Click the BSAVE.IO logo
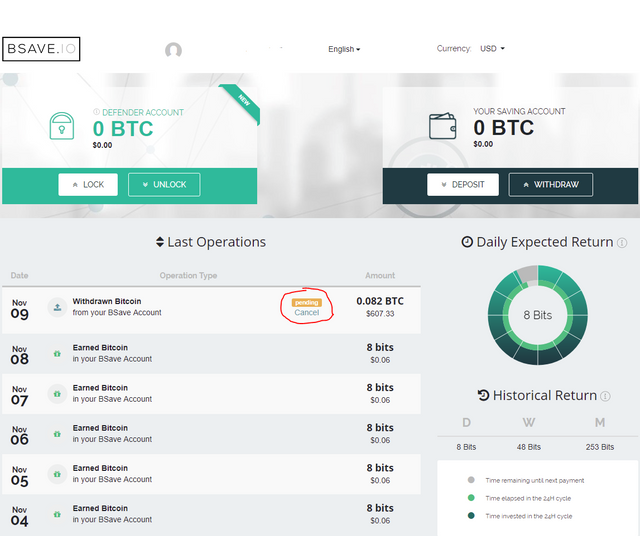This screenshot has height=536, width=640. pyautogui.click(x=41, y=49)
